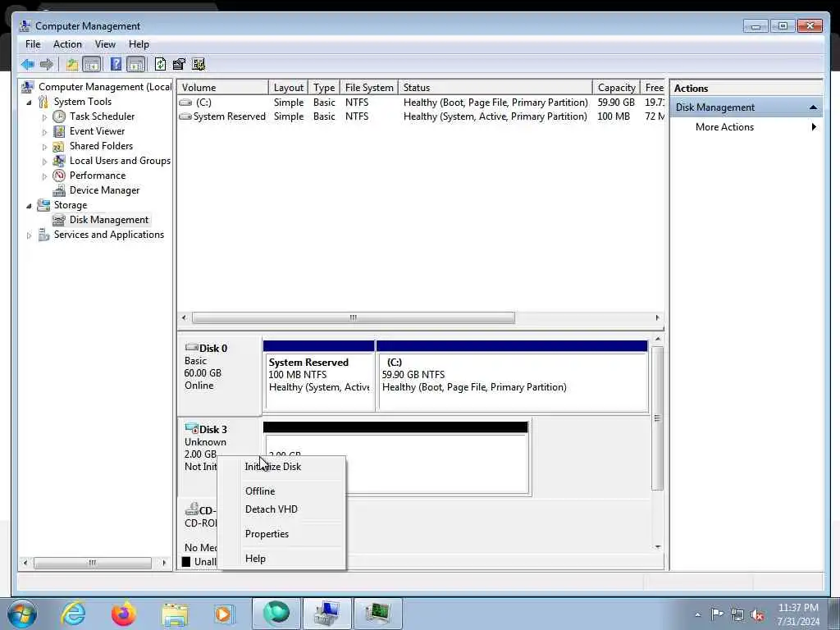Sort by File System column header
This screenshot has width=840, height=630.
(369, 87)
